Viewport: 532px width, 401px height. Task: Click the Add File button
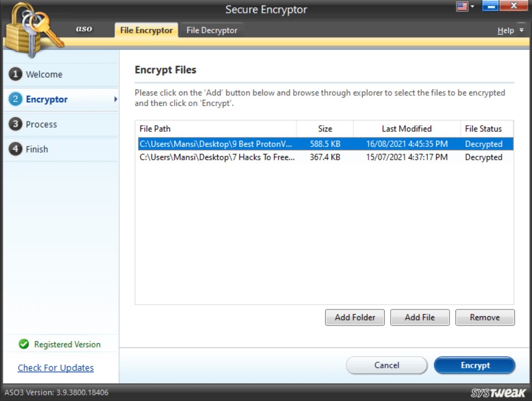click(420, 317)
